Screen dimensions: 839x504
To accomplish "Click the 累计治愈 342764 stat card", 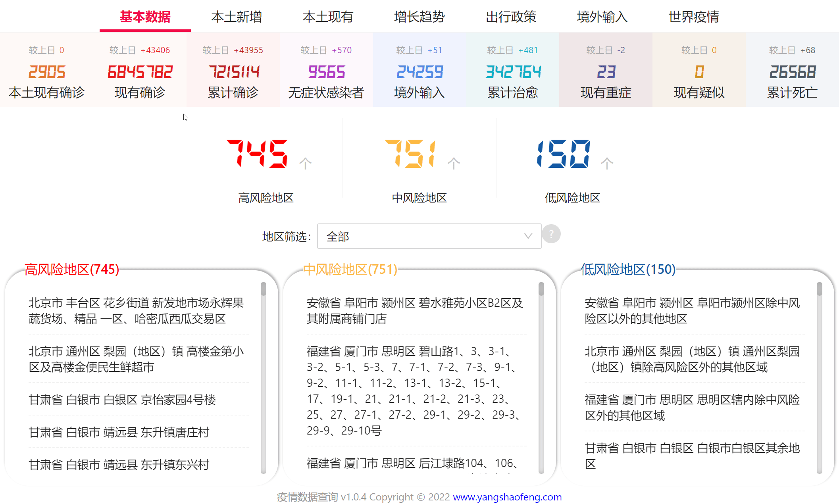I will coord(513,71).
